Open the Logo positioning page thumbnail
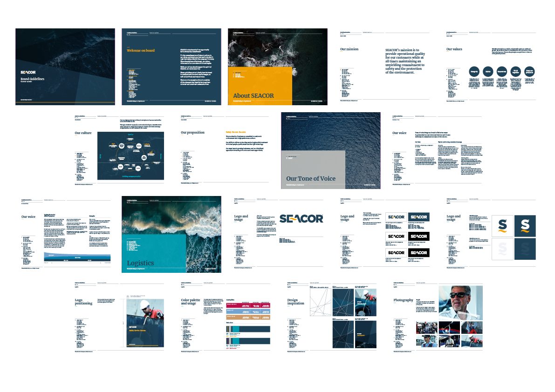This screenshot has height=392, width=555. pos(119,318)
